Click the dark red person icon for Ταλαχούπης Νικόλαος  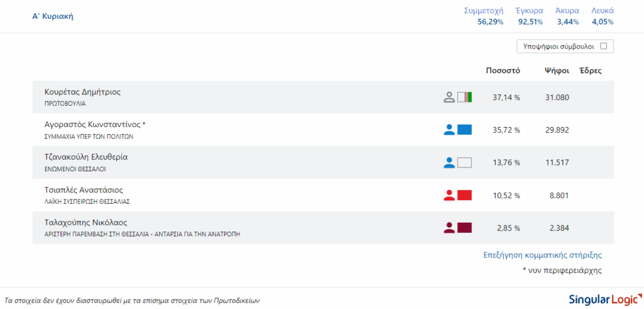point(449,228)
